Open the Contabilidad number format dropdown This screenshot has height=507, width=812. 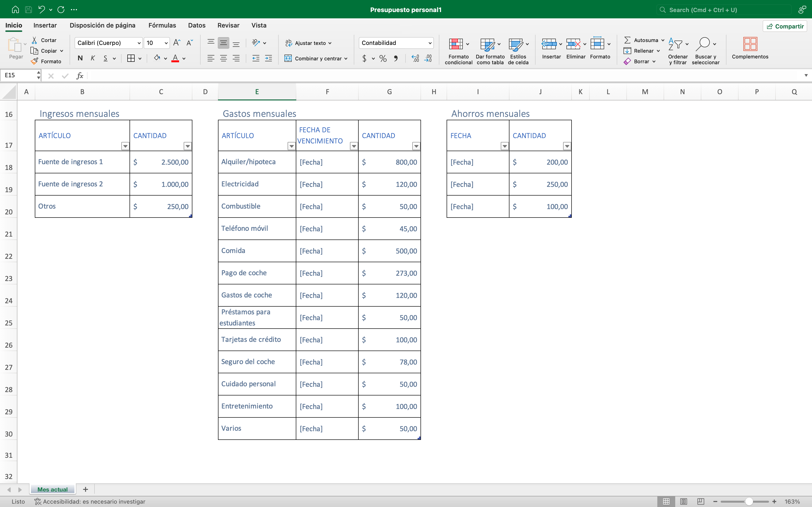(x=429, y=43)
